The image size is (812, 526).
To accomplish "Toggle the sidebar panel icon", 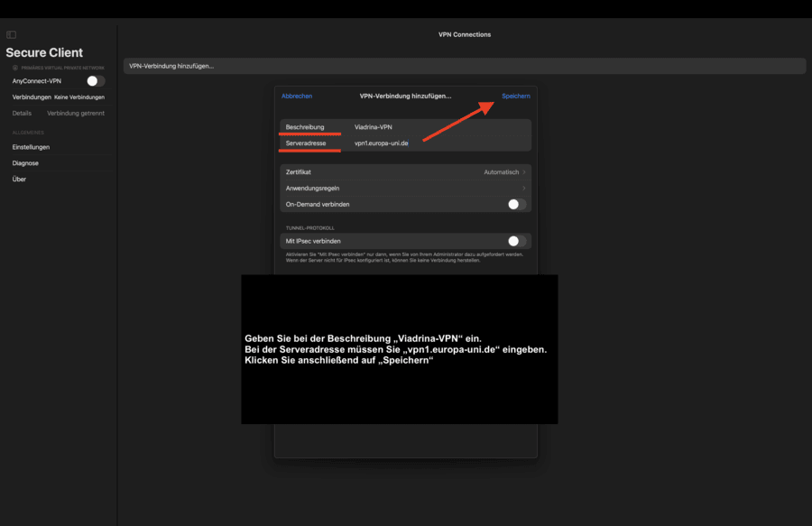I will click(12, 34).
